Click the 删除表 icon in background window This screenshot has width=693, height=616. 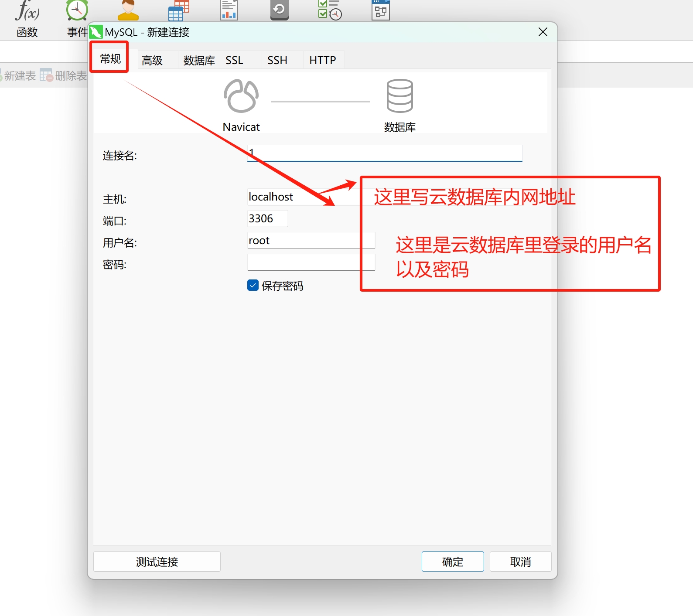click(x=46, y=75)
